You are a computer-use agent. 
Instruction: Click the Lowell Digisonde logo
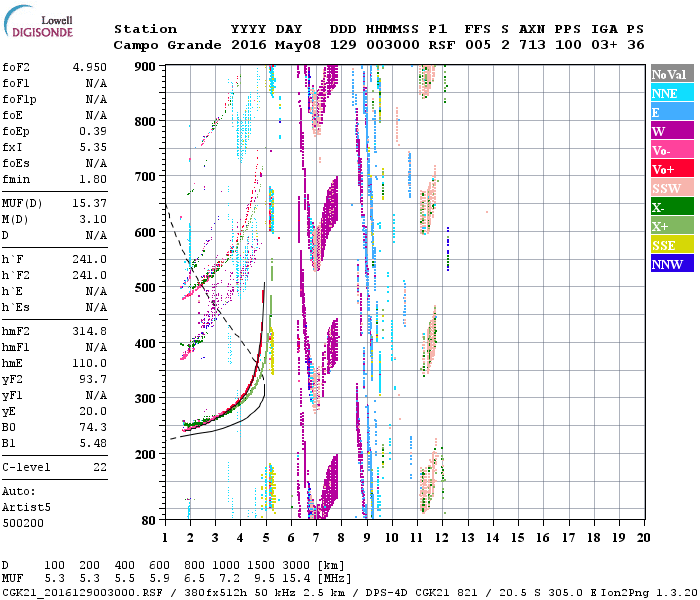[x=38, y=22]
